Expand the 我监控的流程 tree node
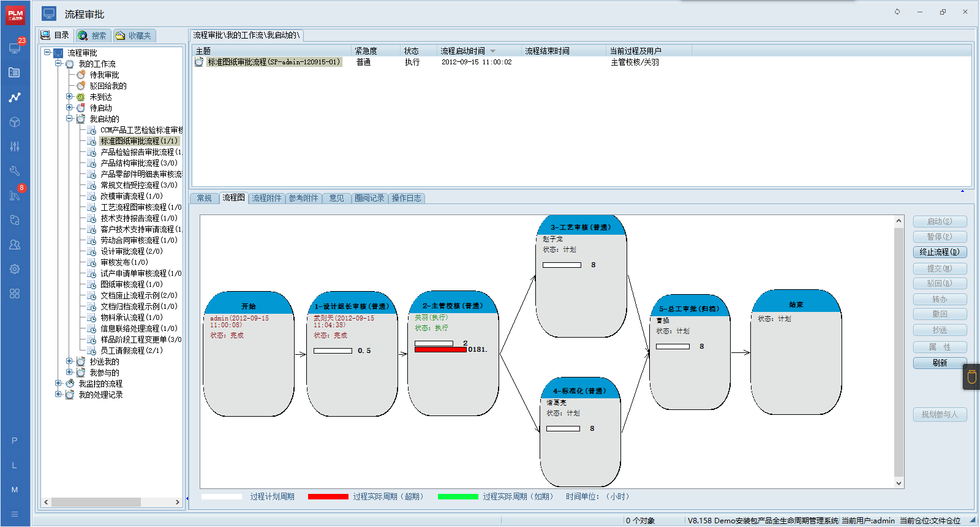The height and width of the screenshot is (527, 980). tap(58, 384)
